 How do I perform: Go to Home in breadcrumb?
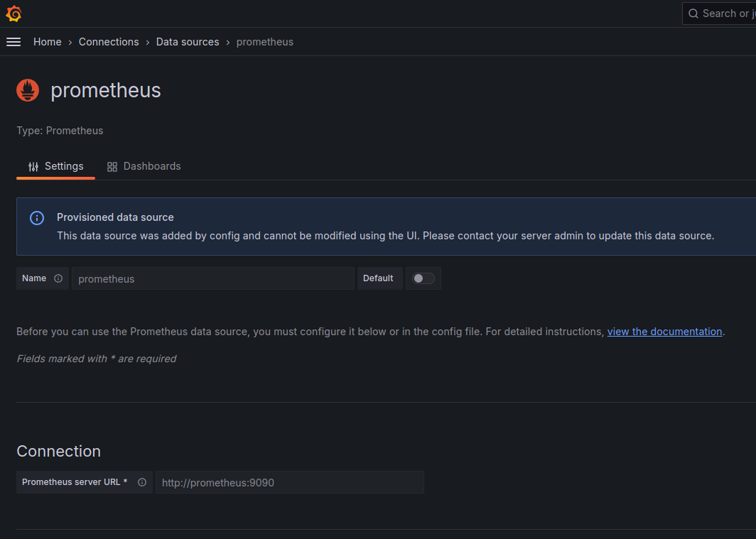(x=47, y=42)
